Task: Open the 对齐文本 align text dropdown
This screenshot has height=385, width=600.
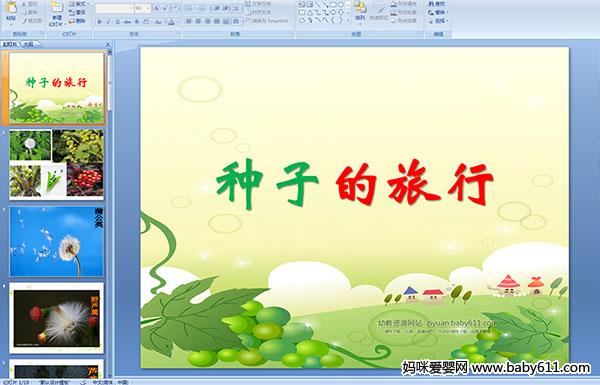Action: pos(260,12)
